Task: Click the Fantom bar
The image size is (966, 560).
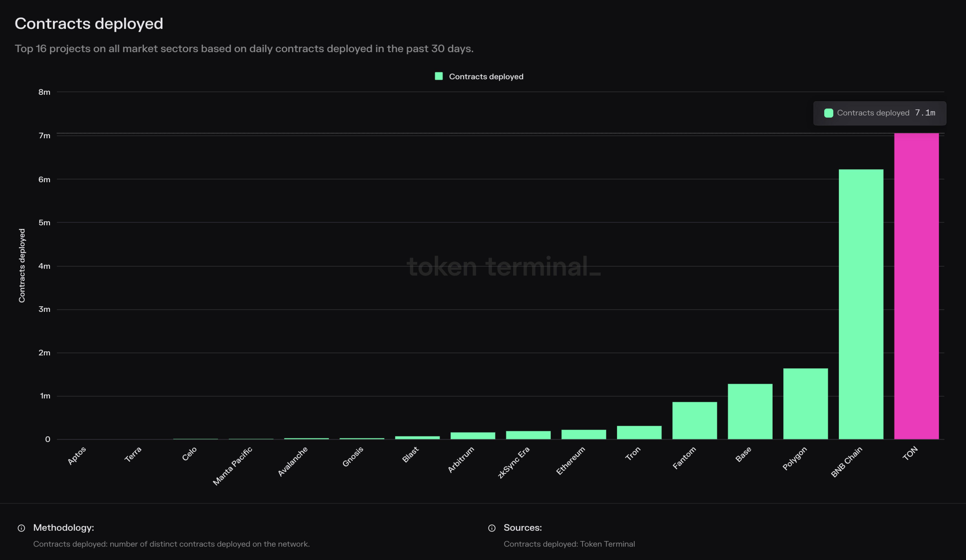Action: coord(695,420)
